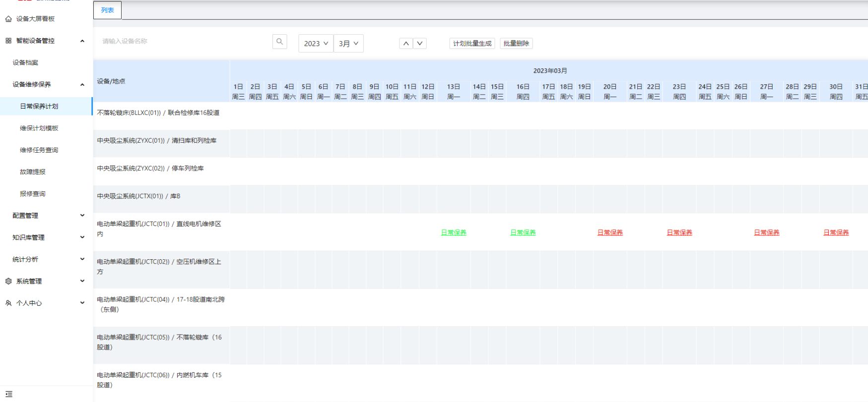Click the down arrow to go to next
The image size is (868, 402).
[420, 44]
